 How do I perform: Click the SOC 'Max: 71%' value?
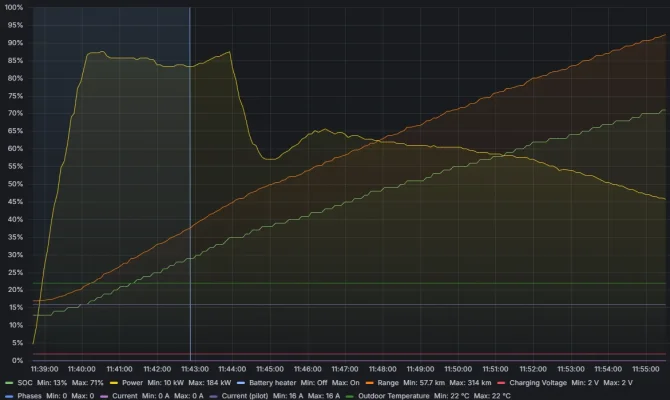point(87,383)
